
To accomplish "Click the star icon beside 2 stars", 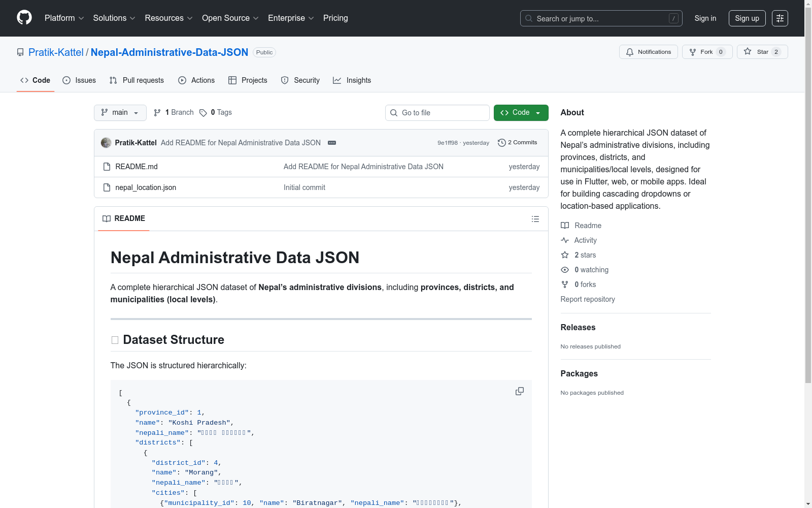I will tap(565, 255).
